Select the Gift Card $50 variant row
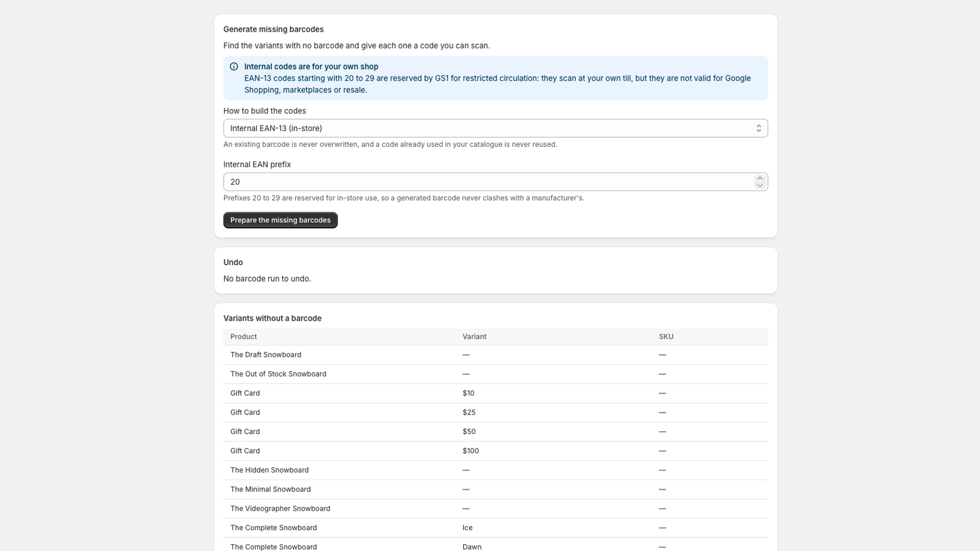This screenshot has width=980, height=551. coord(496,432)
